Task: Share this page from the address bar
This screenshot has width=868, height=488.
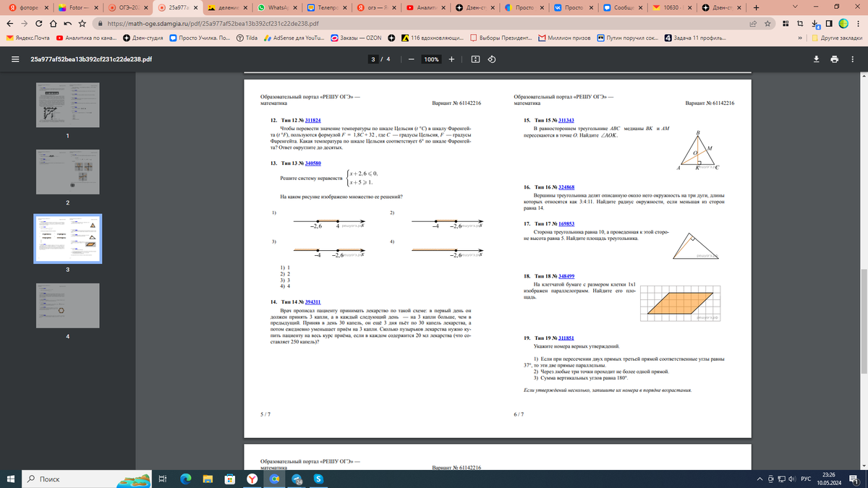Action: 754,23
